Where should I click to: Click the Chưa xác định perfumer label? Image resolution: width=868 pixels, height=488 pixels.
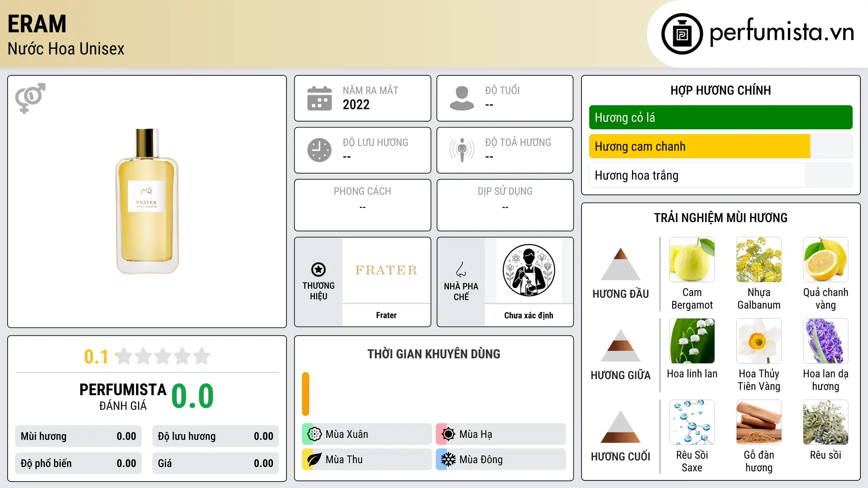tap(529, 315)
